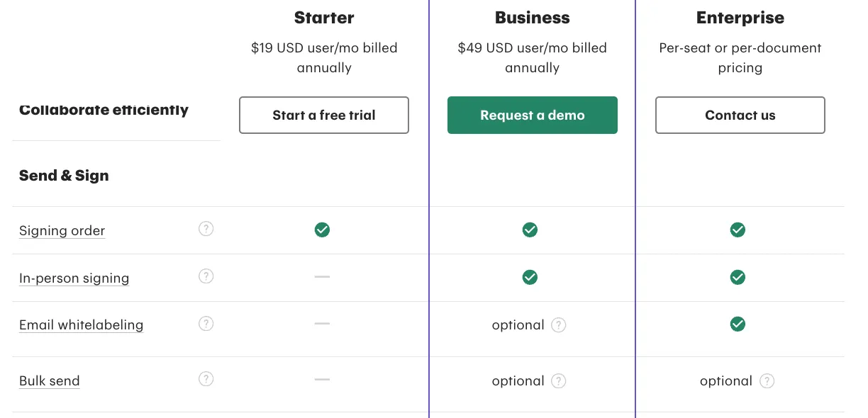Click Enterprise Signing order checkmark
868x418 pixels.
(x=738, y=230)
